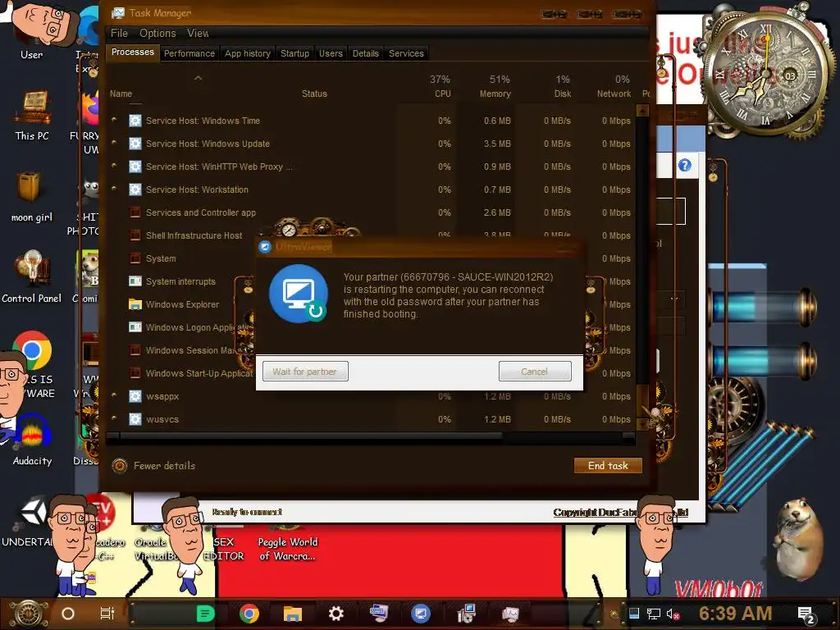This screenshot has width=840, height=630.
Task: Click the System interrupts process icon
Action: (x=135, y=281)
